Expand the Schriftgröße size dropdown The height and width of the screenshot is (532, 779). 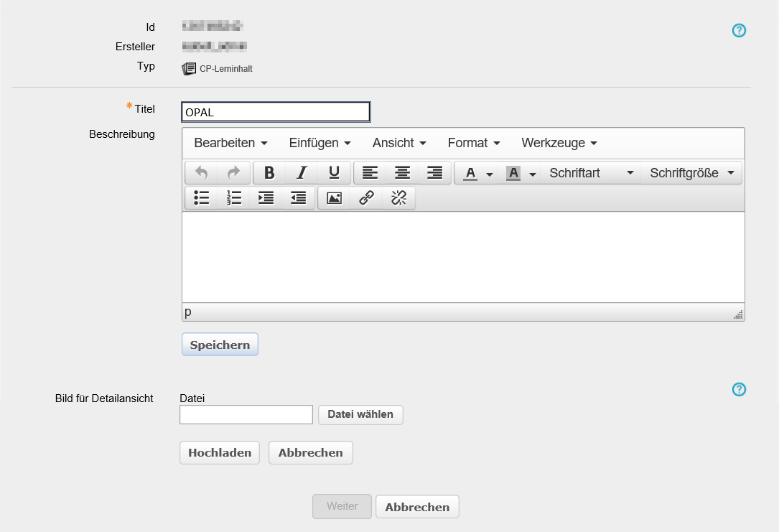[691, 173]
